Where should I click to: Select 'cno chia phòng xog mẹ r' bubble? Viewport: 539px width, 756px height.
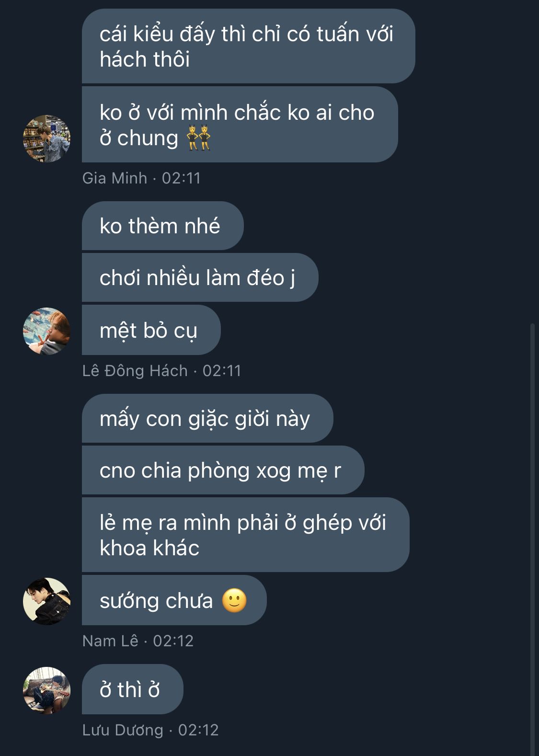pos(223,470)
